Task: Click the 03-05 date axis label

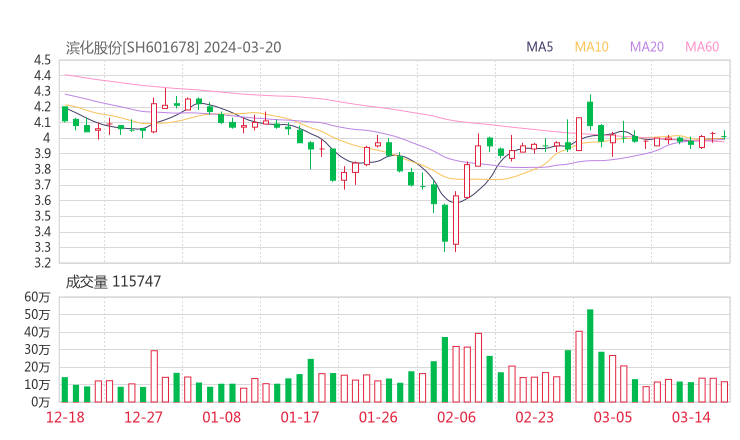Action: pyautogui.click(x=613, y=417)
